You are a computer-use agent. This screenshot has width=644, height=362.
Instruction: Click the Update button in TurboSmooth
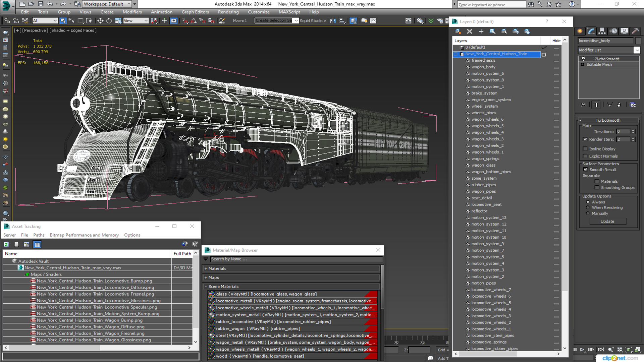point(607,221)
